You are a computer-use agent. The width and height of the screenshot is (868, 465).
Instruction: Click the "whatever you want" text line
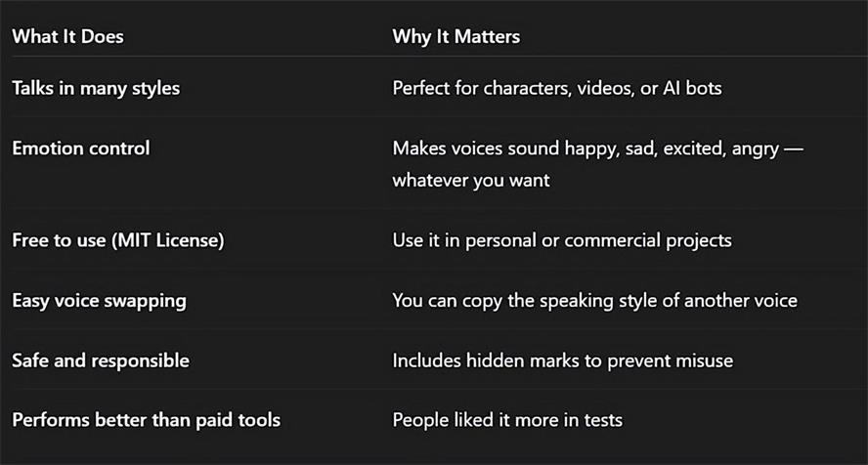(x=471, y=181)
